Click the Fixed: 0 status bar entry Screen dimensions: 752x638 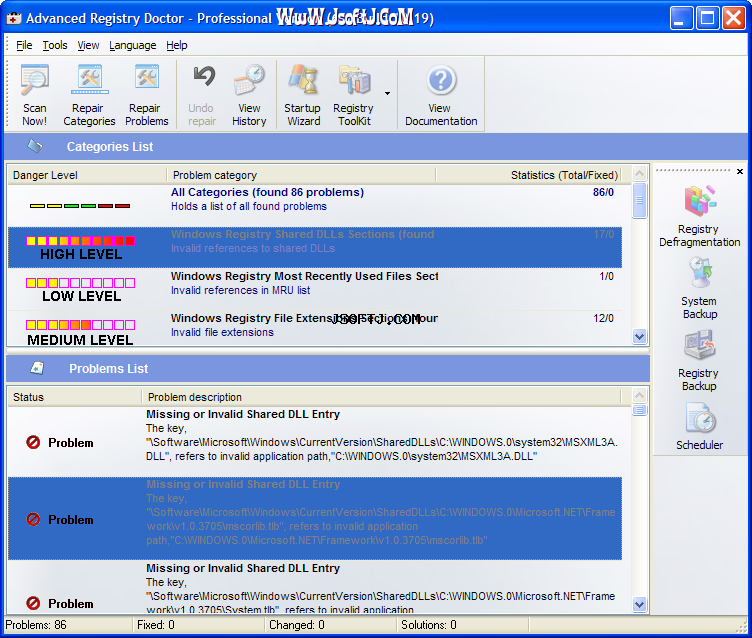click(199, 625)
